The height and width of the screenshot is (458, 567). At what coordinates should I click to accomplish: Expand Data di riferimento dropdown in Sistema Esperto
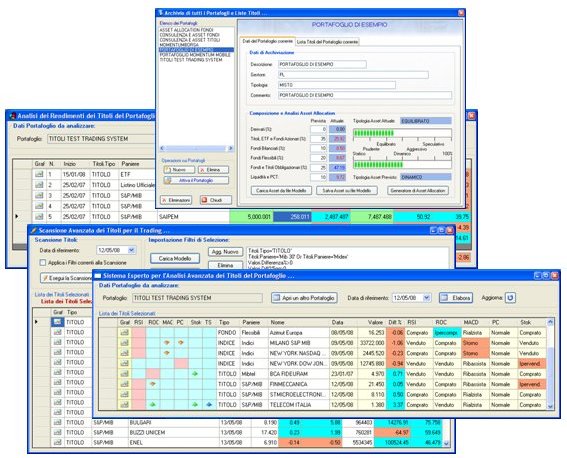[x=427, y=298]
